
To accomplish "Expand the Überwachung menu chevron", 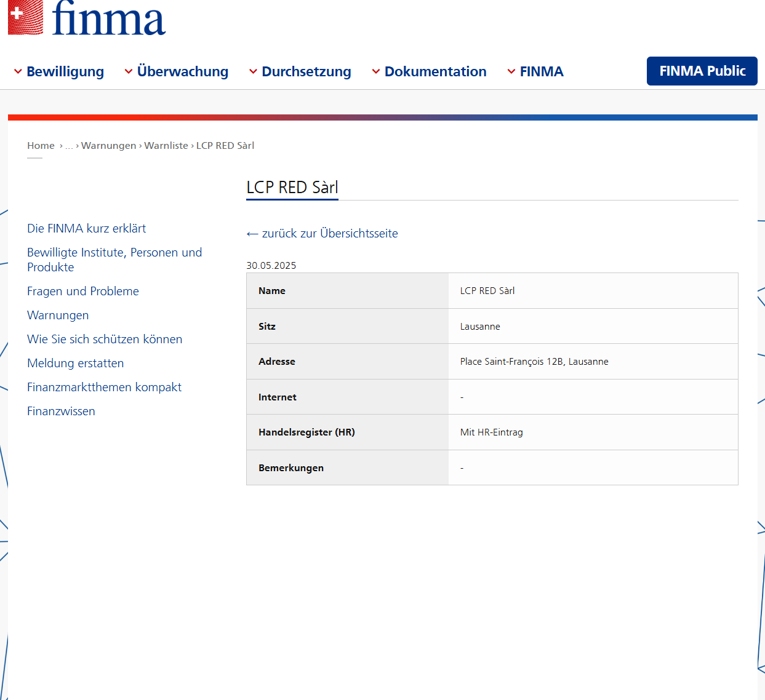I will [129, 72].
